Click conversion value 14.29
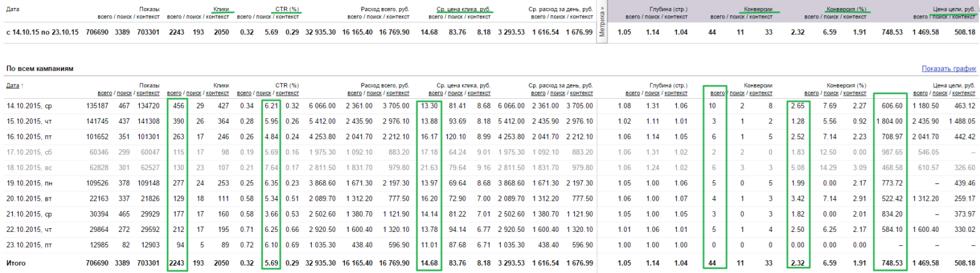 828,167
